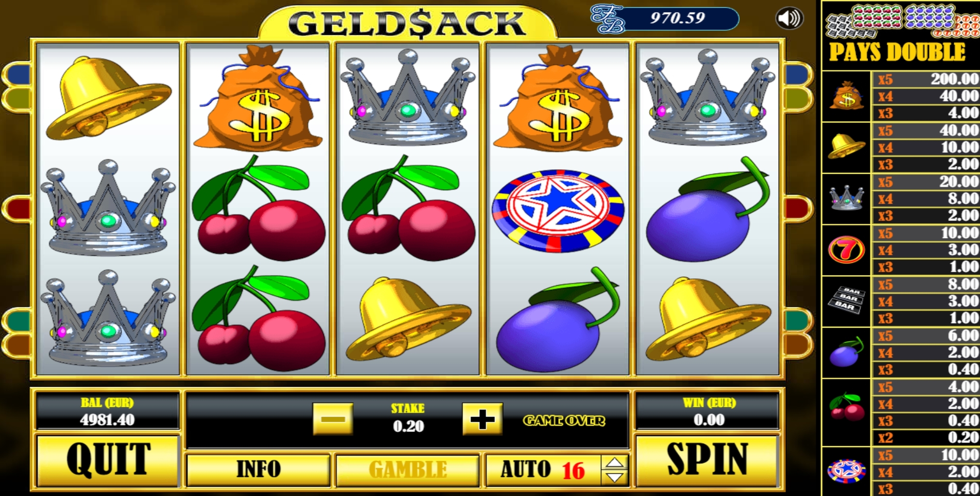Screen dimensions: 980x496
Task: Click the red seven icon in paytable
Action: tap(846, 250)
